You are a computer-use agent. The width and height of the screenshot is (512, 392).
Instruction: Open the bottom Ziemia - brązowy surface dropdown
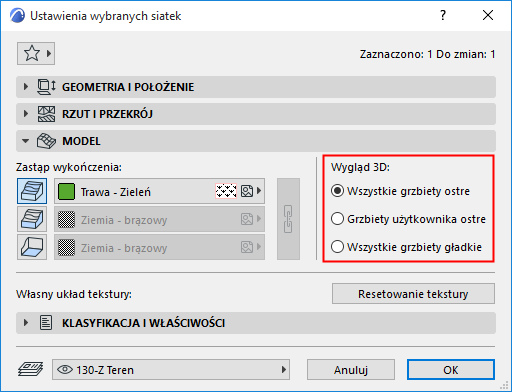pos(159,247)
